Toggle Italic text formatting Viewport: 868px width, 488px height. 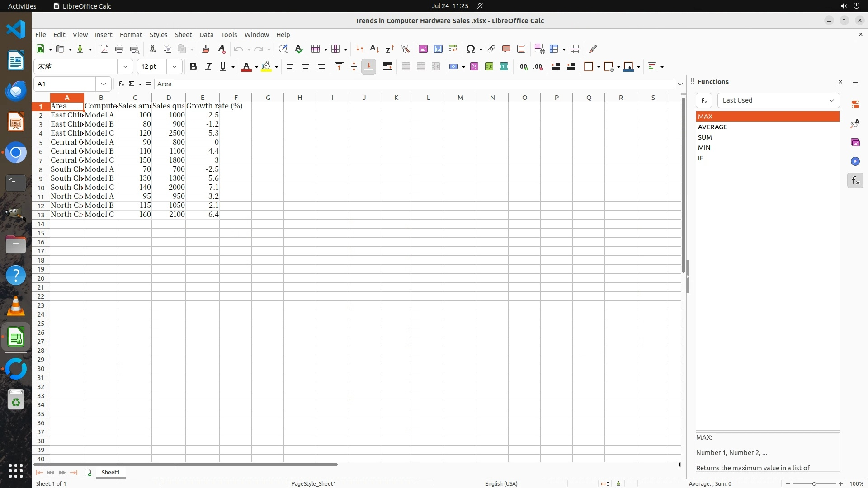tap(208, 66)
